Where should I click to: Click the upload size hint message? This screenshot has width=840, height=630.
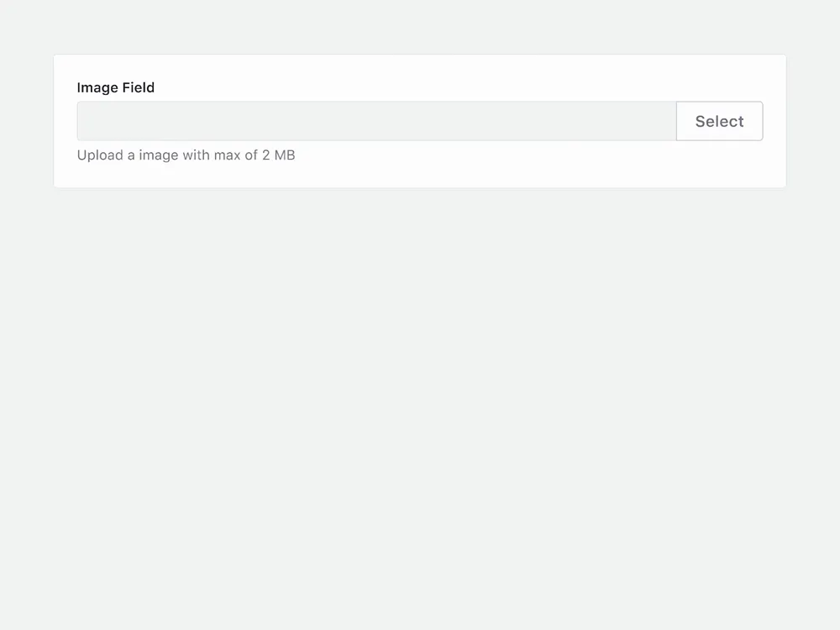click(x=186, y=155)
